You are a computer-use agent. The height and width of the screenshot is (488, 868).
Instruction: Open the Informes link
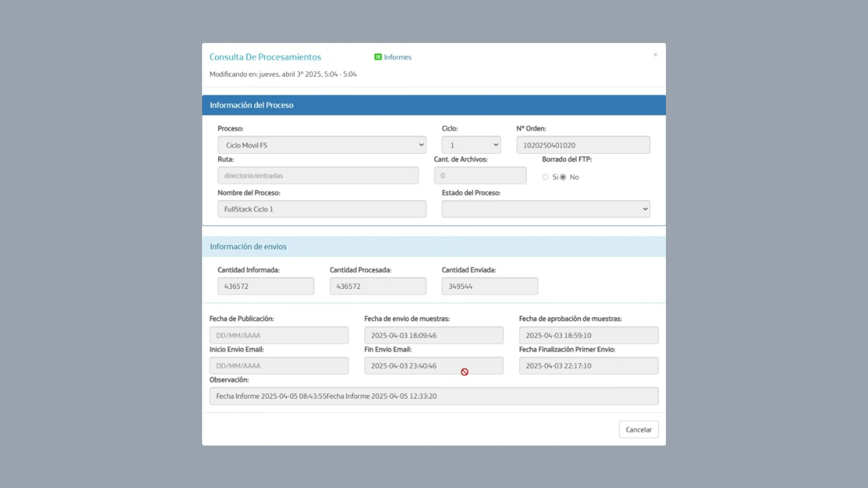397,57
